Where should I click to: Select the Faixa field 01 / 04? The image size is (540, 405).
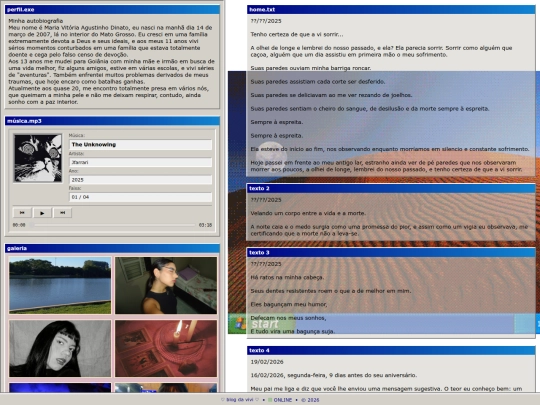pyautogui.click(x=141, y=197)
